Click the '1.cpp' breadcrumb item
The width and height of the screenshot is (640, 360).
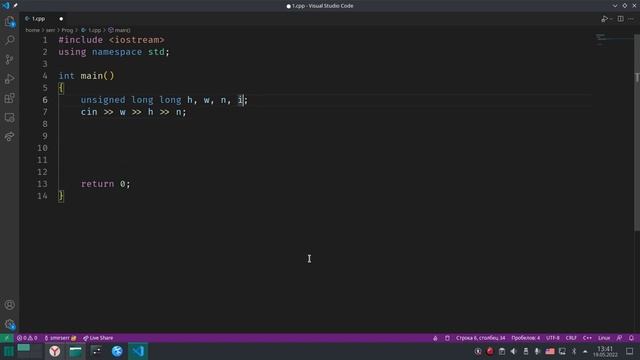tap(91, 30)
